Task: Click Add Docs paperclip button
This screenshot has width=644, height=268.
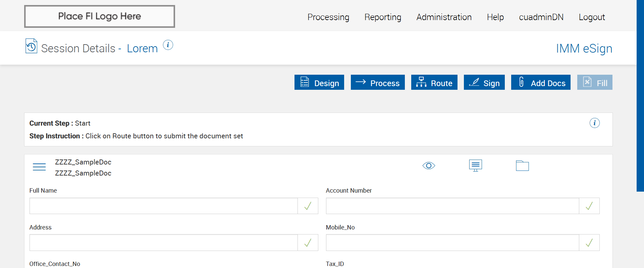Action: pyautogui.click(x=541, y=82)
